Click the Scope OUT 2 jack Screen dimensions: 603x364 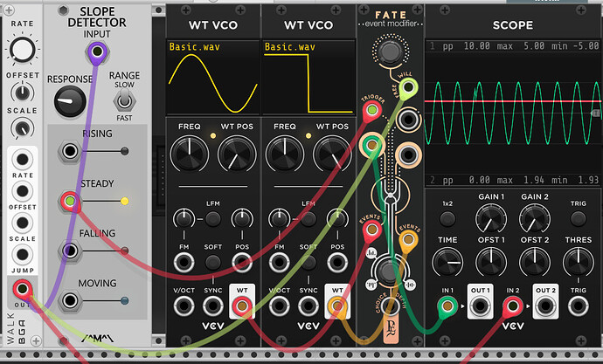545,305
